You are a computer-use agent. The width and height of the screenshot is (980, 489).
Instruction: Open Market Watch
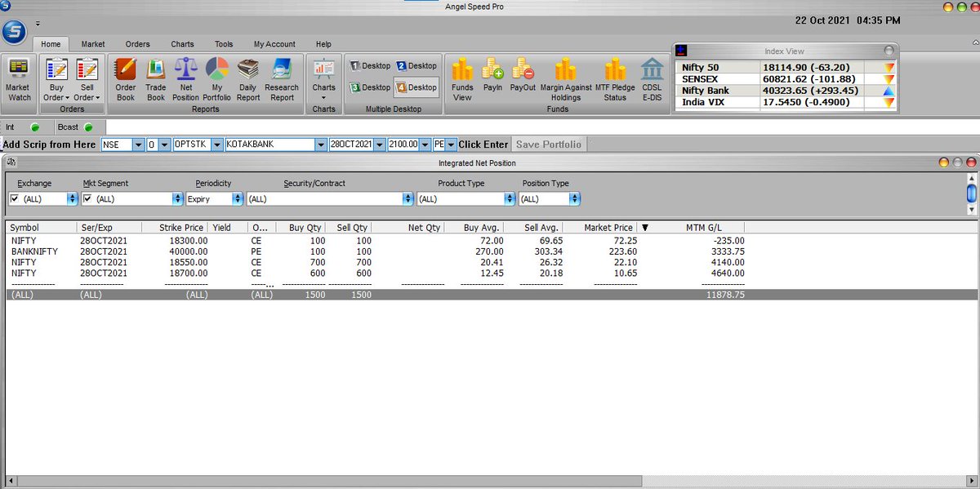[x=18, y=80]
